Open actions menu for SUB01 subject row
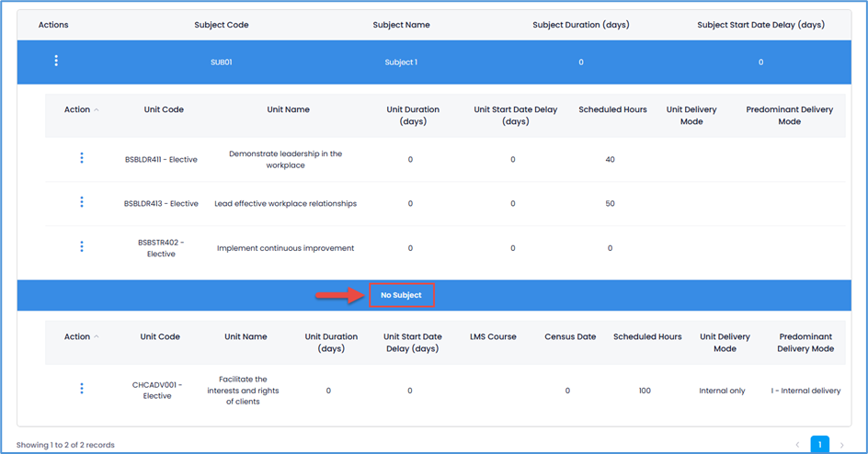The image size is (868, 454). click(x=56, y=61)
